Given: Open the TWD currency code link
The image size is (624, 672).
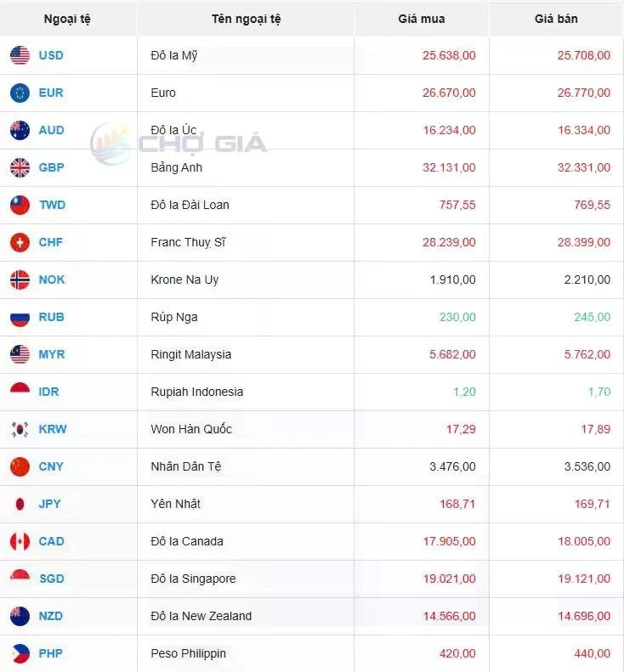Looking at the screenshot, I should (x=52, y=206).
